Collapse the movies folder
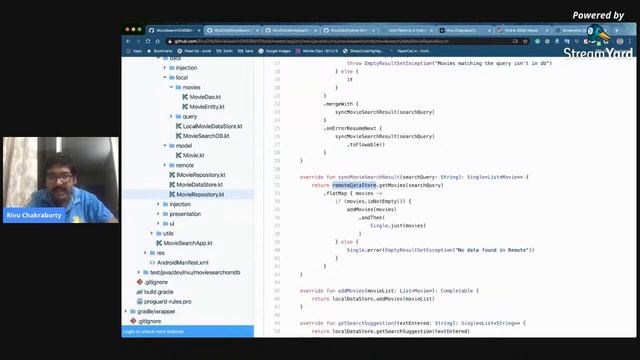The image size is (640, 360). click(x=171, y=87)
